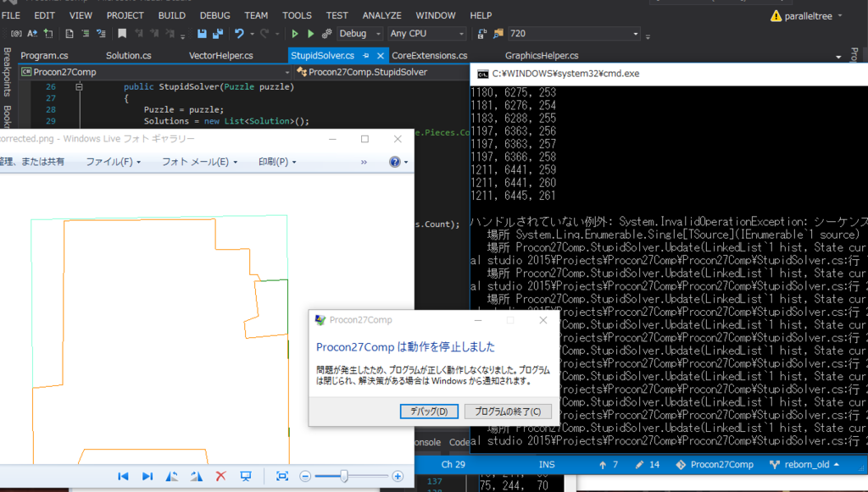Click the デバッグ(D) button in crash dialog

(x=429, y=412)
